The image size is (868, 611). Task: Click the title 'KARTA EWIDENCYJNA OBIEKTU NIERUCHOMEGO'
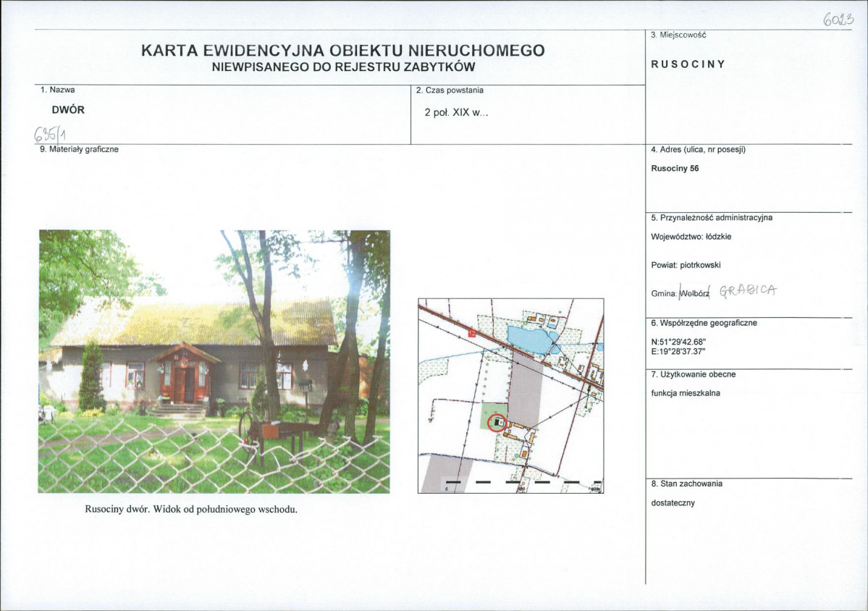[x=342, y=51]
